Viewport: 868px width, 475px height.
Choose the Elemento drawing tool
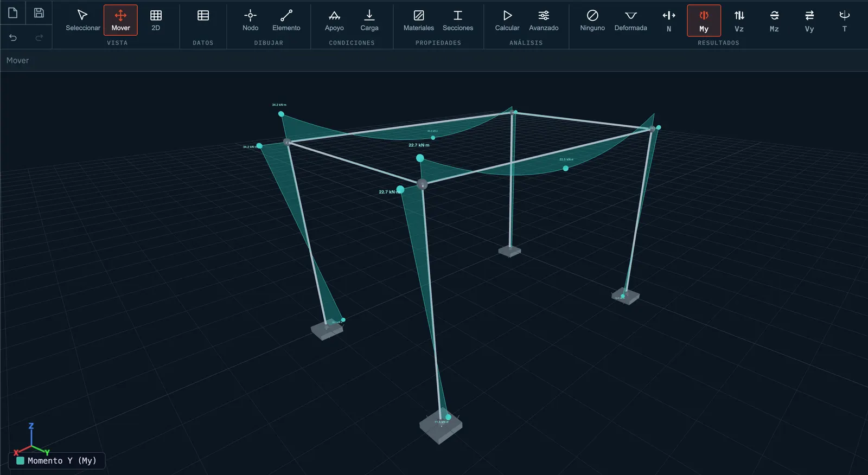[x=286, y=20]
